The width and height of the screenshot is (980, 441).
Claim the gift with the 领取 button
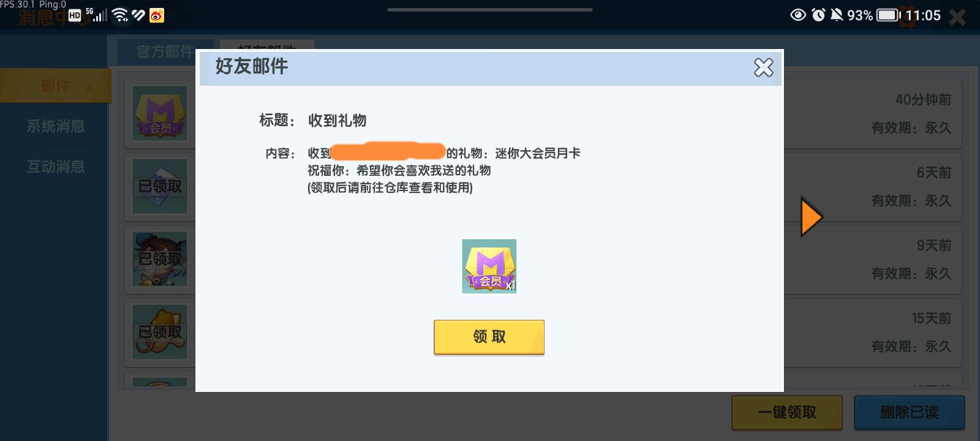489,337
